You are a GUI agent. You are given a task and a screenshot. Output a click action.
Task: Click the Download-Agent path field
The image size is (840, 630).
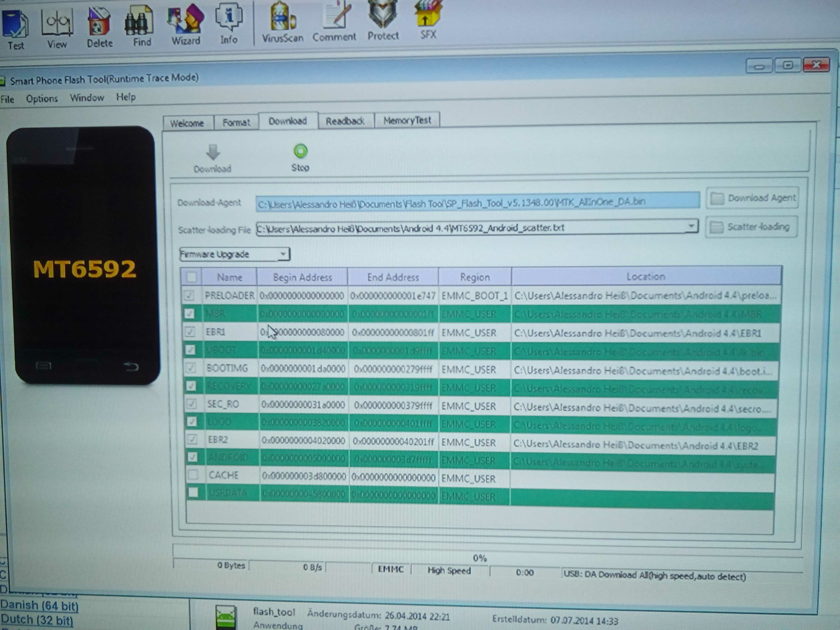point(477,202)
